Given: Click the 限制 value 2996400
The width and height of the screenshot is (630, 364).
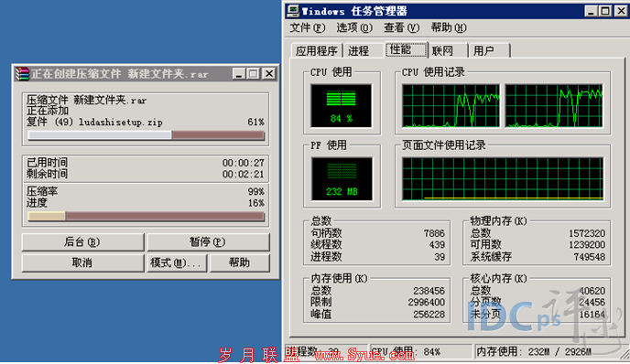Looking at the screenshot, I should coord(427,302).
